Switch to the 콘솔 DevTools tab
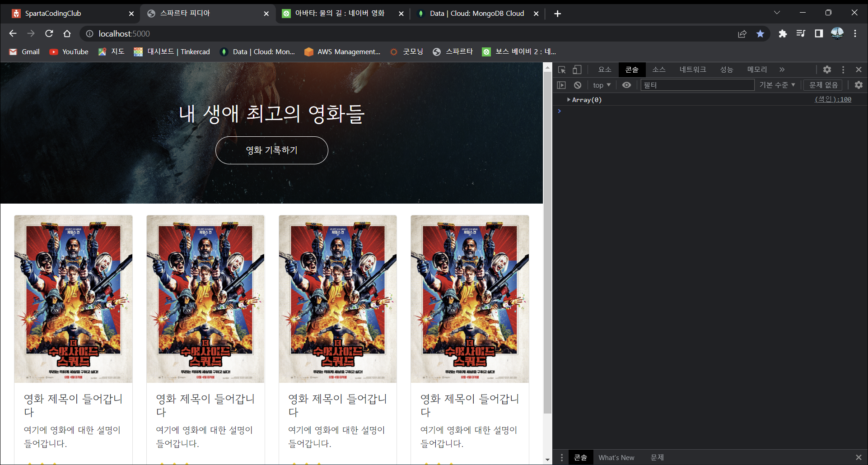Screen dimensions: 868x465 pos(632,70)
